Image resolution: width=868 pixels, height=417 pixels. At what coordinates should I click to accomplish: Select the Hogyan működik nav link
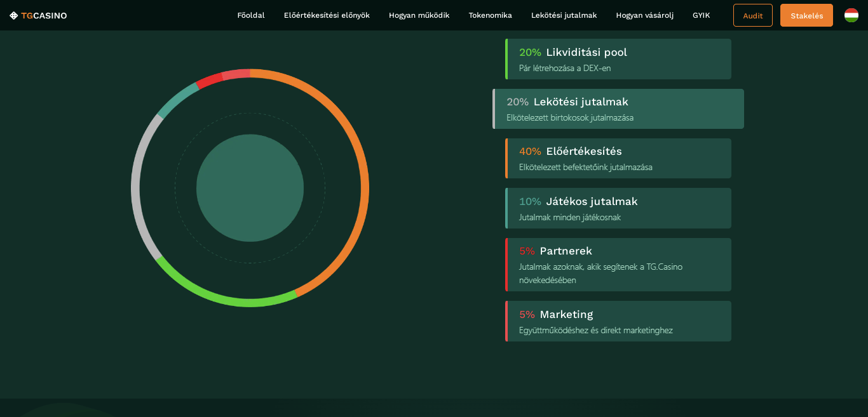[419, 15]
